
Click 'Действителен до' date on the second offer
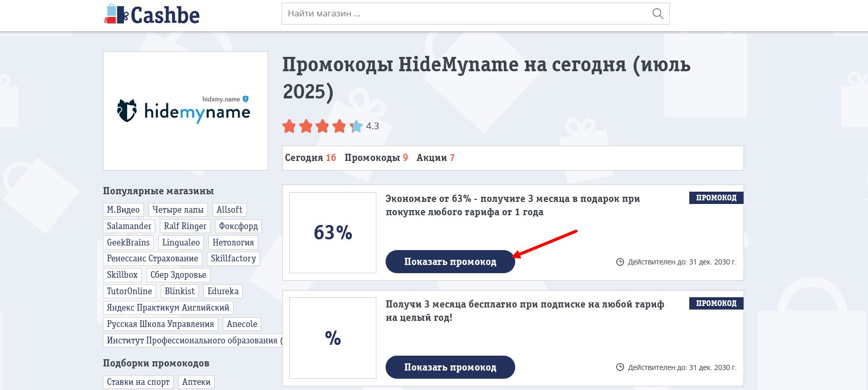682,367
